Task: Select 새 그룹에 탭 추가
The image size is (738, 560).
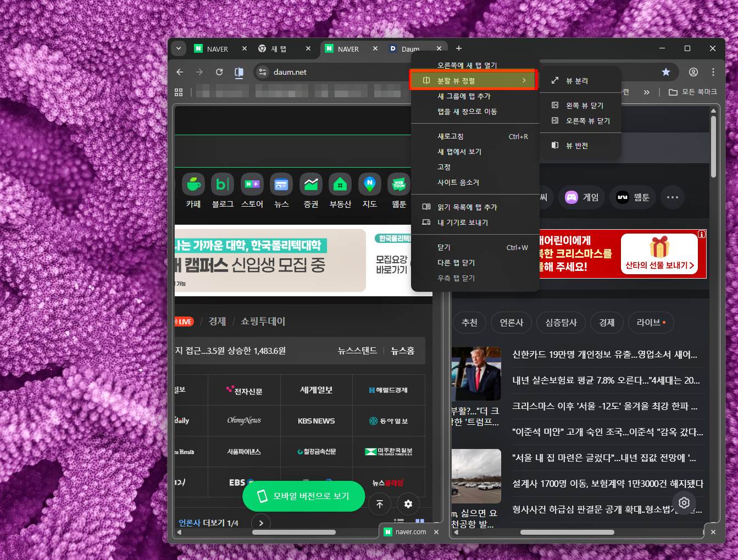Action: click(x=475, y=96)
